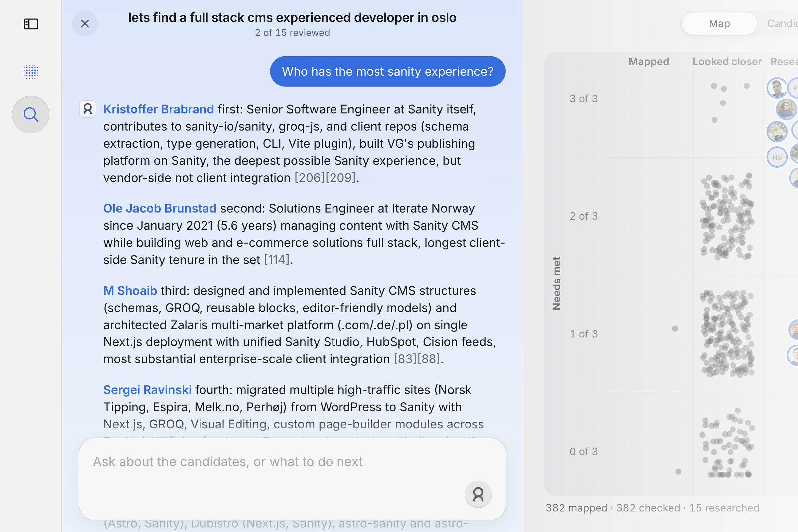Select the search magnifier icon in sidebar
This screenshot has width=798, height=532.
[31, 115]
